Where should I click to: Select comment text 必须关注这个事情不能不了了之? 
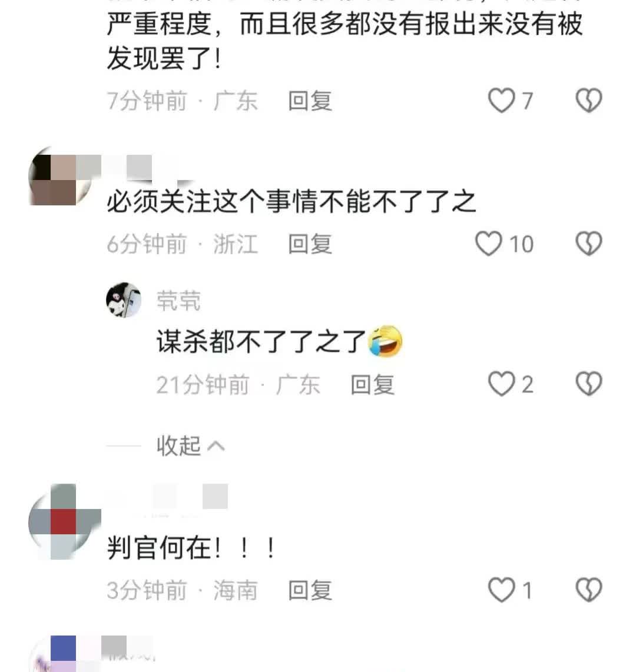[x=291, y=201]
